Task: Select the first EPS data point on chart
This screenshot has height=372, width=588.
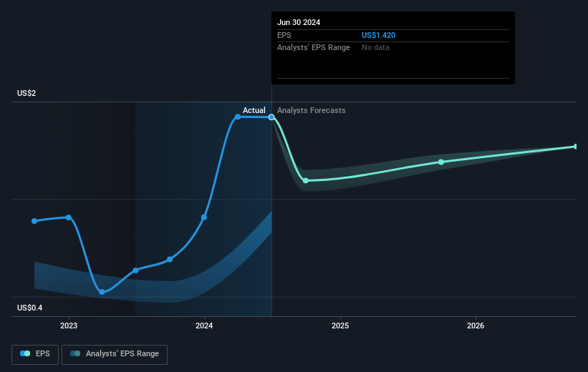Action: pos(34,221)
